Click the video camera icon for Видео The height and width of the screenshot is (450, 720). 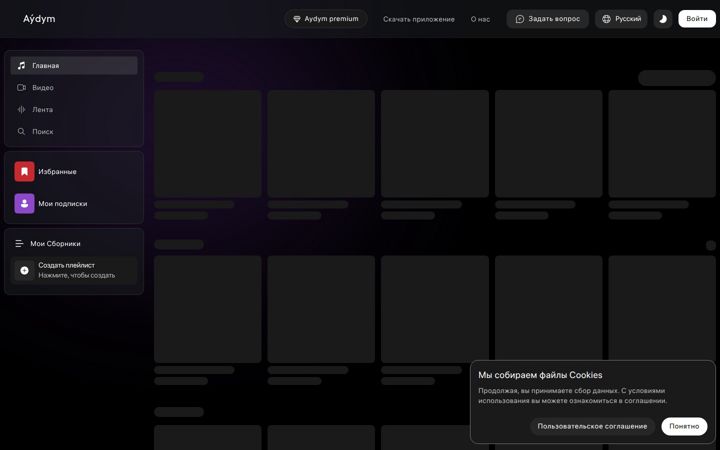click(x=21, y=87)
